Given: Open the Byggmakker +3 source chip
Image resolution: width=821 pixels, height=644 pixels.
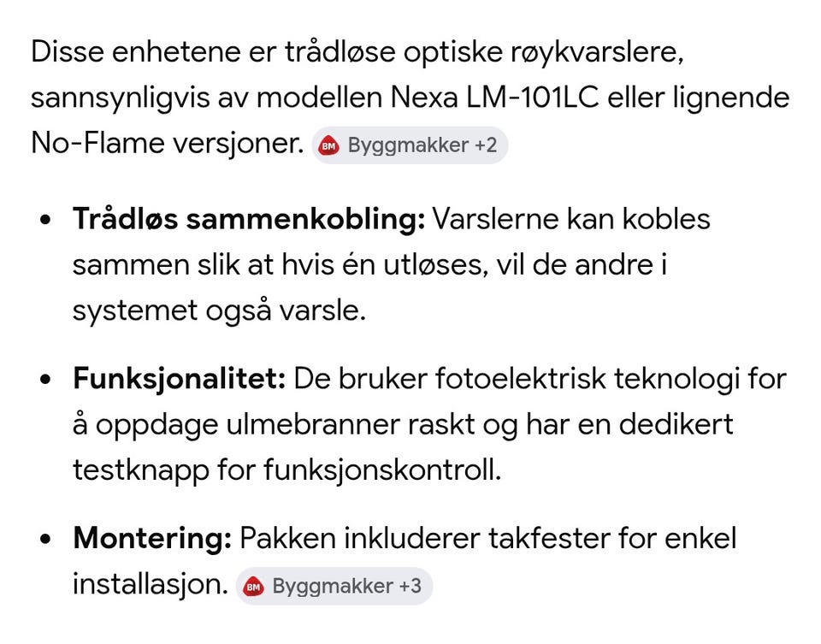Looking at the screenshot, I should (334, 587).
